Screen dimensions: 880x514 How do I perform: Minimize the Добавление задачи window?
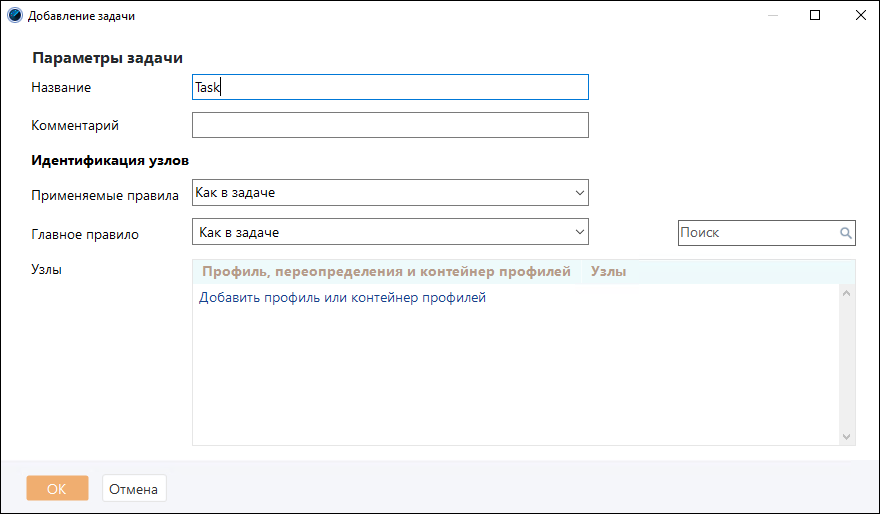pos(769,16)
